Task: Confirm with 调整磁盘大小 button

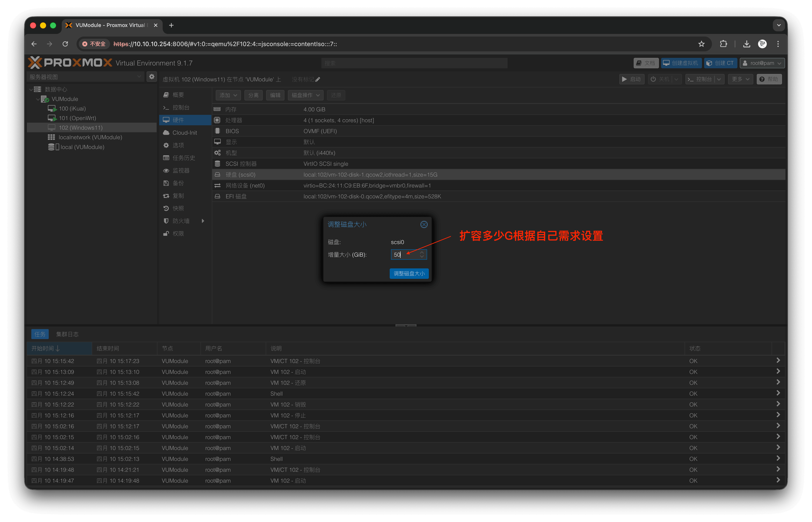Action: pyautogui.click(x=409, y=274)
